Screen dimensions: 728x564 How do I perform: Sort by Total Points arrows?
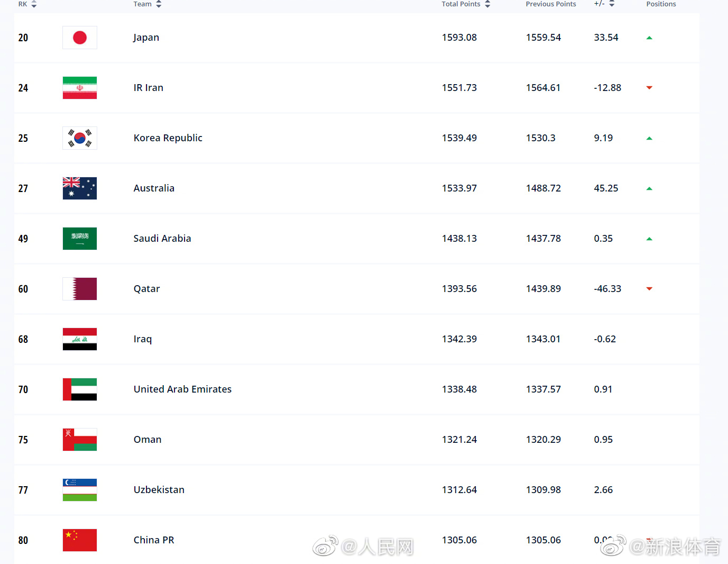(487, 4)
